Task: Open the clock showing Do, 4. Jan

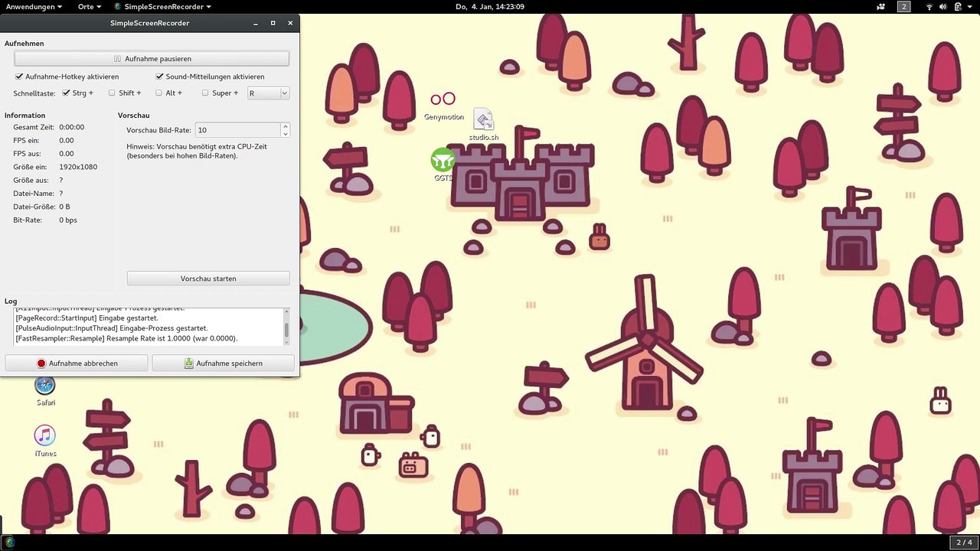Action: pos(489,6)
